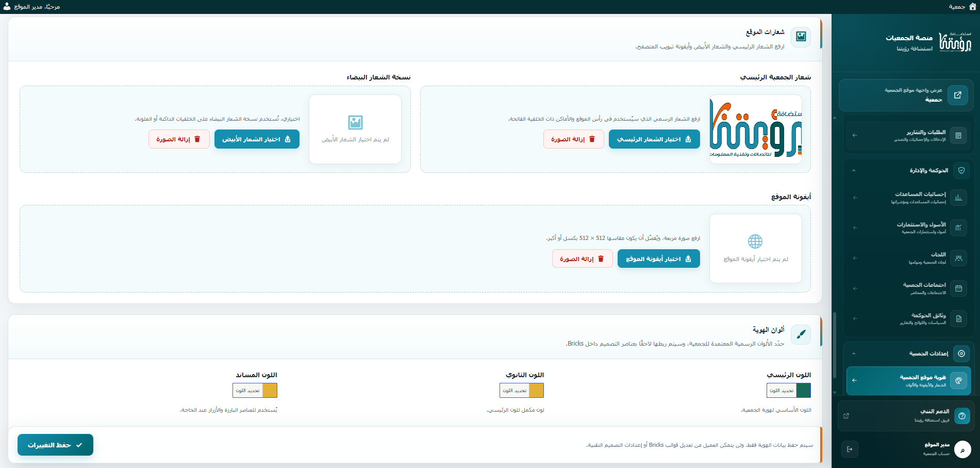Viewport: 980px width, 468px height.
Task: Open الطلبات والتقارير arrow
Action: (x=855, y=135)
